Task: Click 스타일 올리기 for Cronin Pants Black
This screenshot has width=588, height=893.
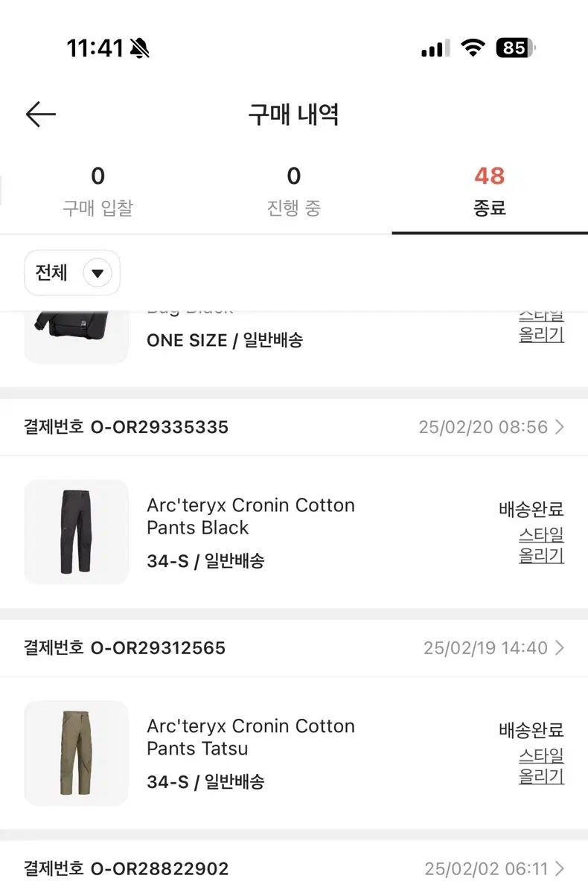Action: click(541, 545)
